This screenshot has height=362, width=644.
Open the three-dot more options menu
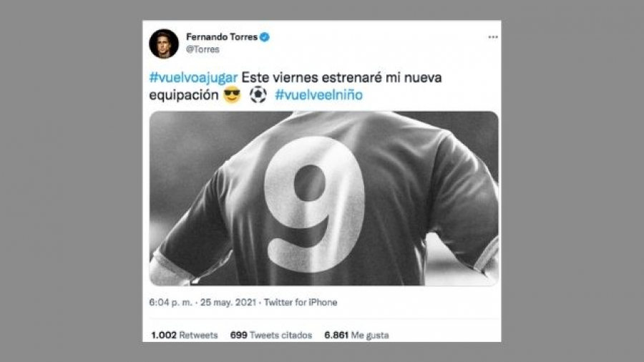(493, 37)
